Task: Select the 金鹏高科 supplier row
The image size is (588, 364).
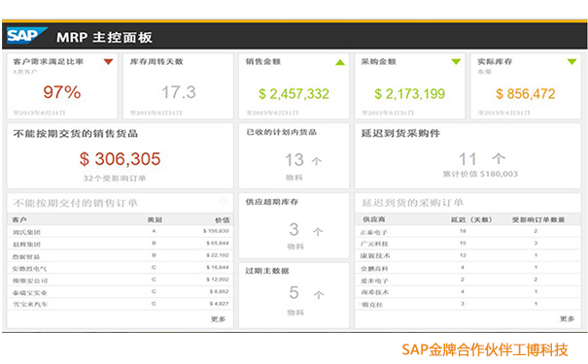Action: point(467,268)
